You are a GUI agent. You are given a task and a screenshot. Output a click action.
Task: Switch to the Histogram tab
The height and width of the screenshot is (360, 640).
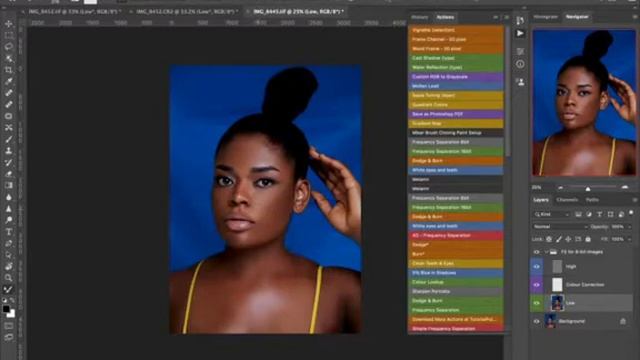[x=546, y=17]
